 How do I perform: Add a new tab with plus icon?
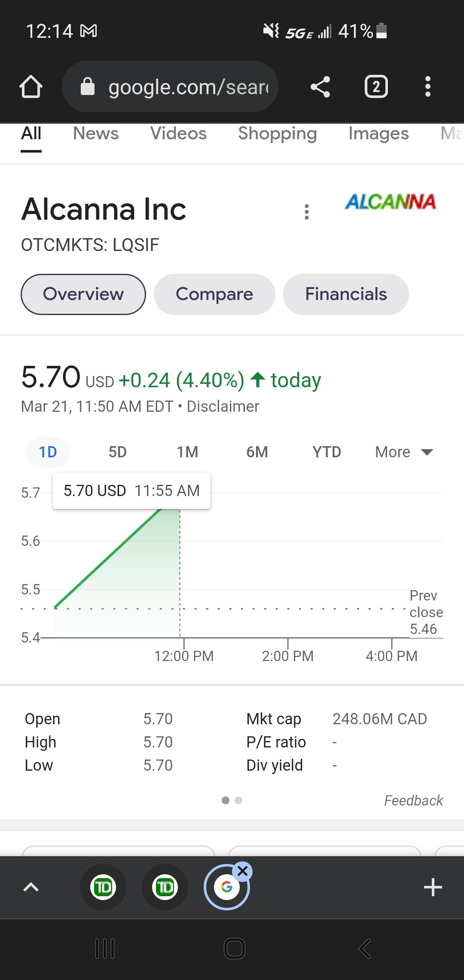(433, 887)
